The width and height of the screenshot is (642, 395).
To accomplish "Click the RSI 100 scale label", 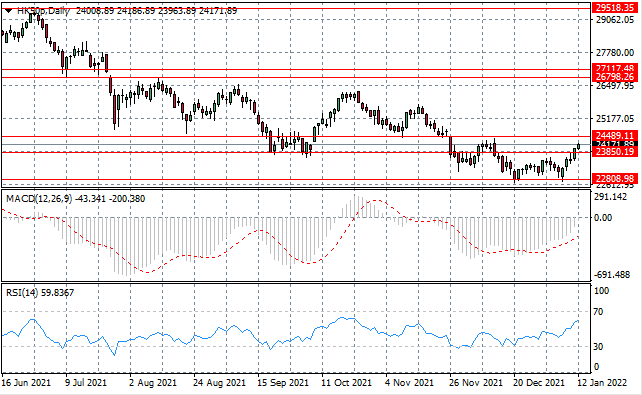I will click(601, 291).
